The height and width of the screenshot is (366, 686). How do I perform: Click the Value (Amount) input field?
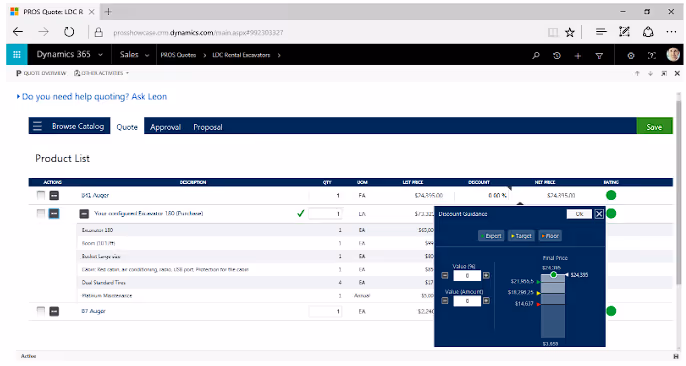point(467,301)
